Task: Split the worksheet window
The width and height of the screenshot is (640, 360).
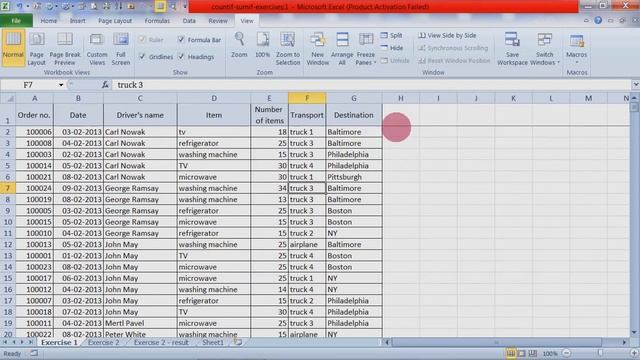Action: (391, 36)
